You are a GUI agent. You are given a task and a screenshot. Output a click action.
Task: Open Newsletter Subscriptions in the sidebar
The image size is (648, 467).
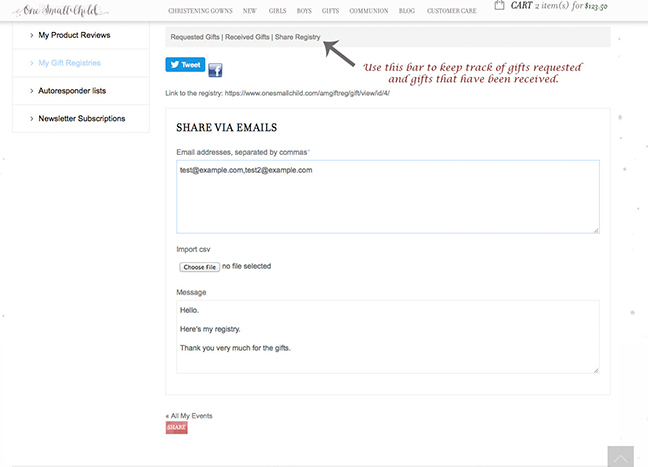click(x=81, y=119)
